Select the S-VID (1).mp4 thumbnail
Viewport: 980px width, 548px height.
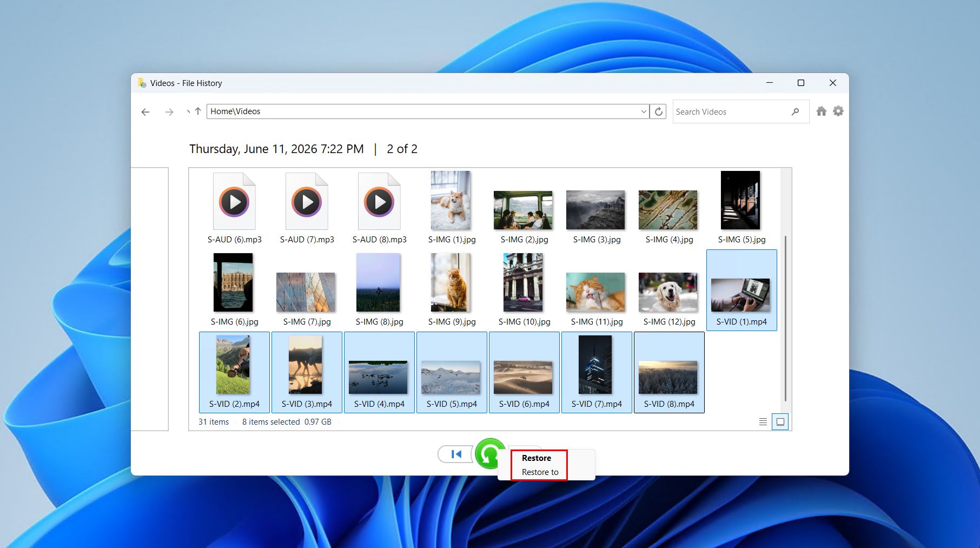(x=740, y=295)
